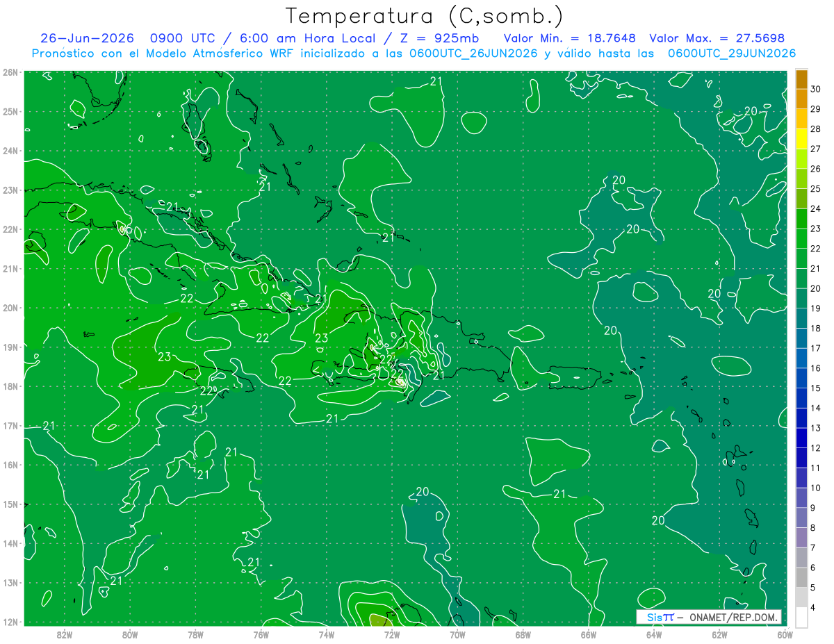Click the '25N' latitude axis label
Image resolution: width=834 pixels, height=644 pixels.
click(x=10, y=111)
